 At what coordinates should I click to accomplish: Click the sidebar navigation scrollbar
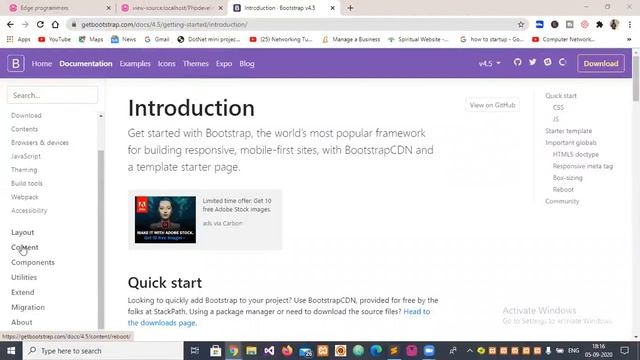point(100,239)
